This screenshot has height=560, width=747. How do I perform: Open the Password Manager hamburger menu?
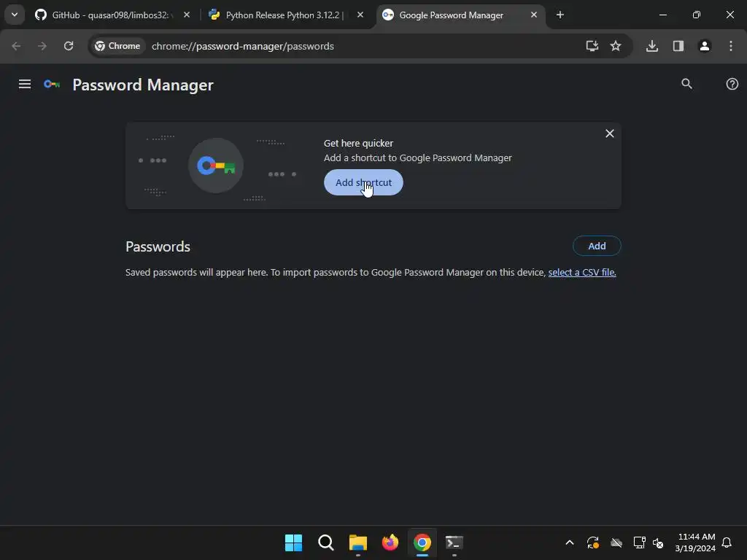tap(25, 85)
